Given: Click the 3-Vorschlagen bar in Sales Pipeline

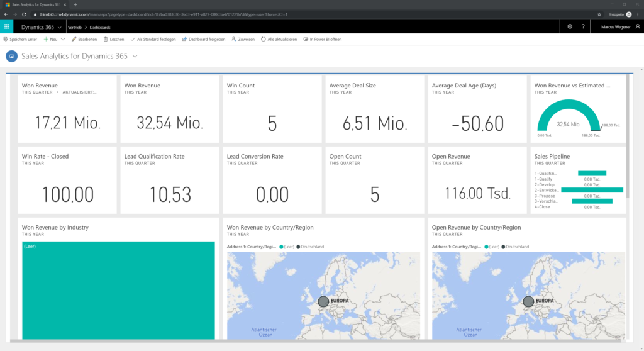Looking at the screenshot, I should (592, 201).
